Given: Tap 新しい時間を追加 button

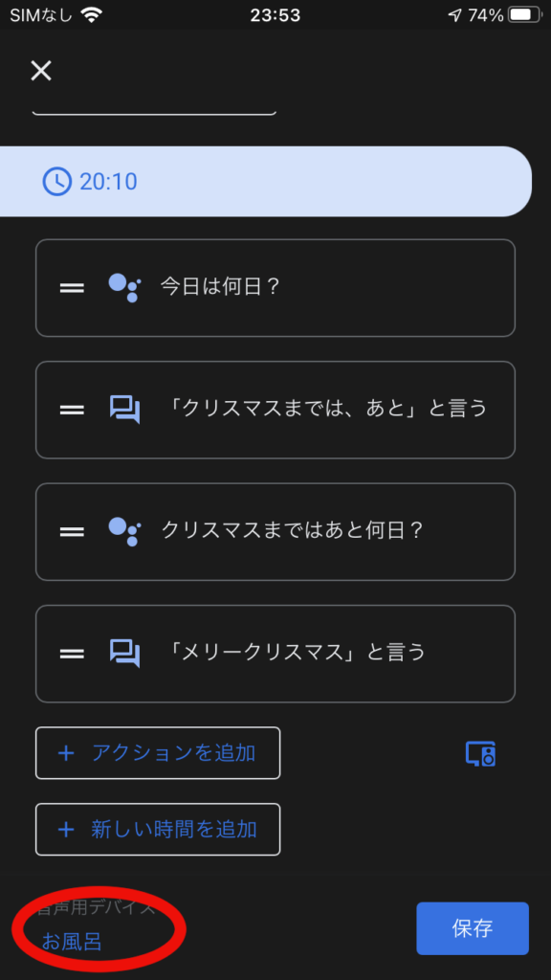Looking at the screenshot, I should [158, 830].
